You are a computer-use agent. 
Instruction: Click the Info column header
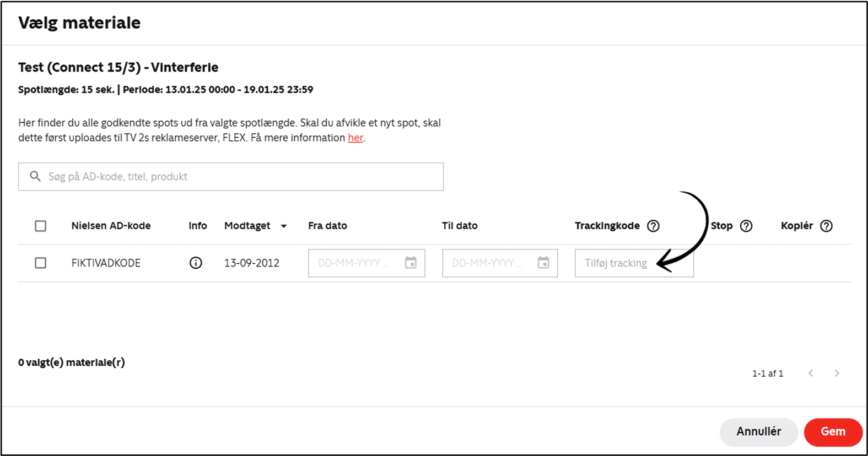(x=198, y=226)
